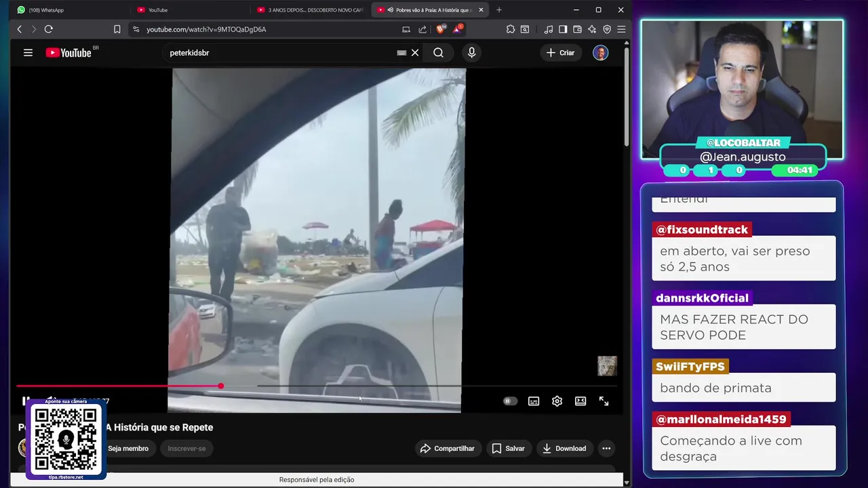
Task: Click the dannsrkkOficial username in chat
Action: click(x=702, y=298)
